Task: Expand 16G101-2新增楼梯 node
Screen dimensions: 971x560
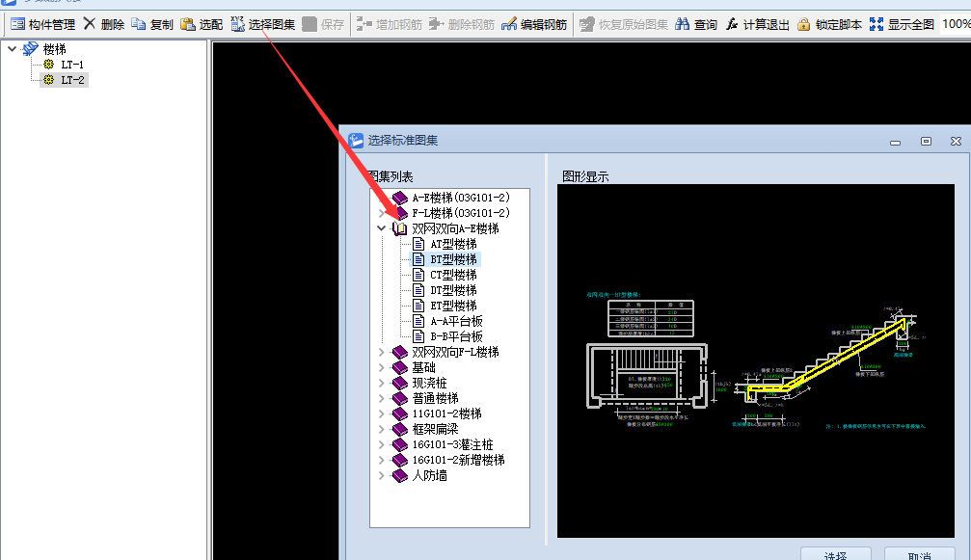Action: (x=382, y=461)
